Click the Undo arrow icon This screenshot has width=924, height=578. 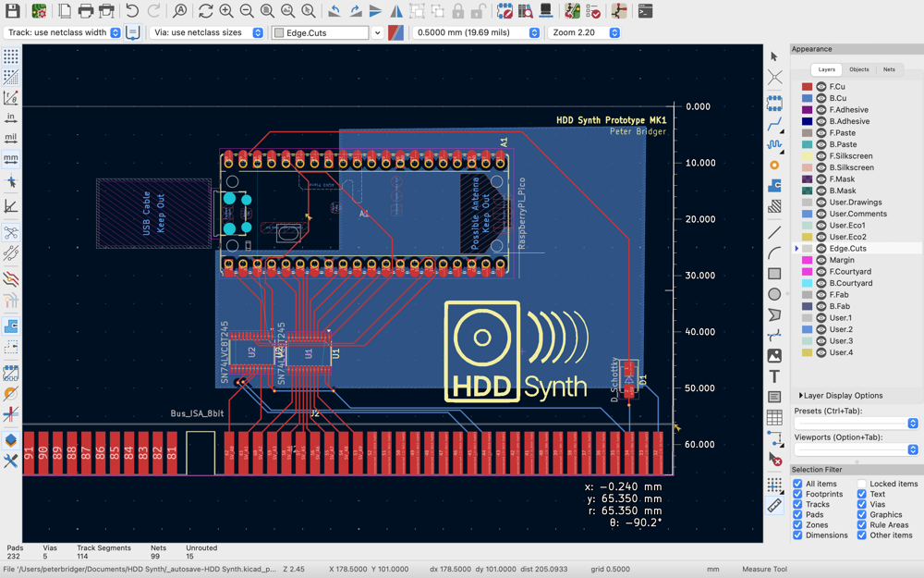pos(132,11)
